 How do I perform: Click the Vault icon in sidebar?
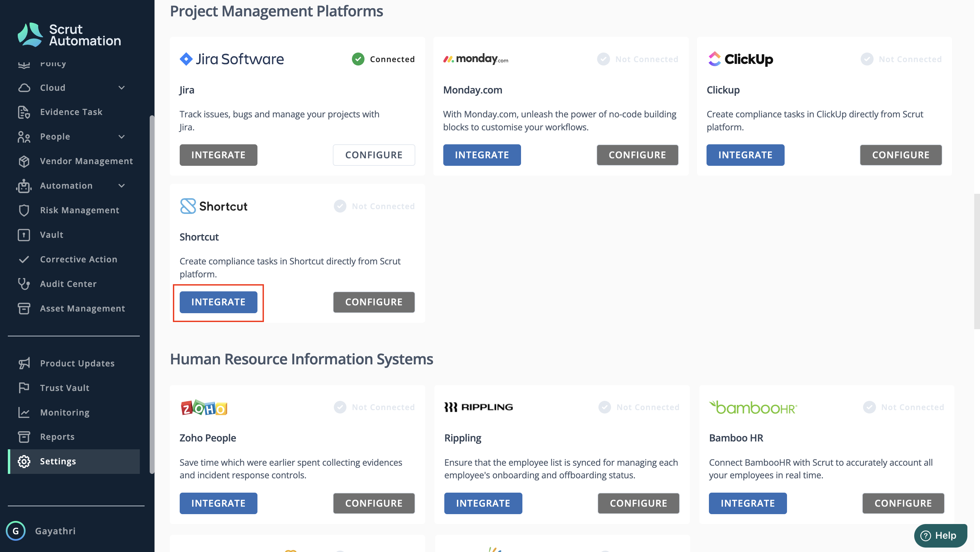tap(24, 235)
